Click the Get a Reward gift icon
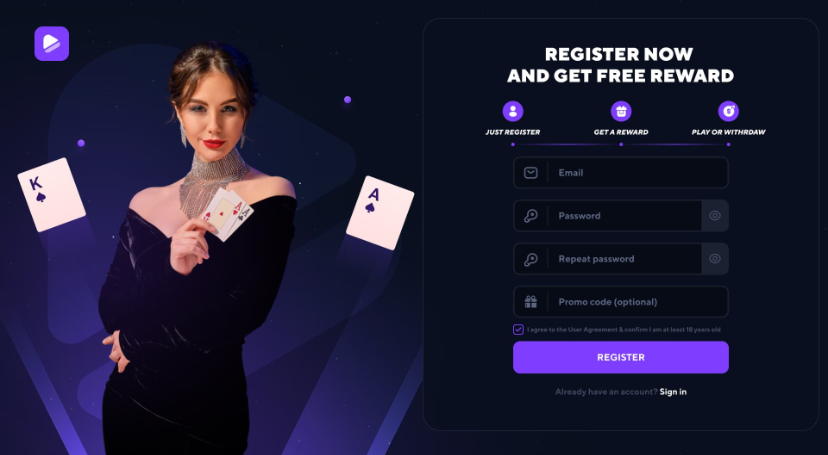This screenshot has width=828, height=455. pos(621,111)
